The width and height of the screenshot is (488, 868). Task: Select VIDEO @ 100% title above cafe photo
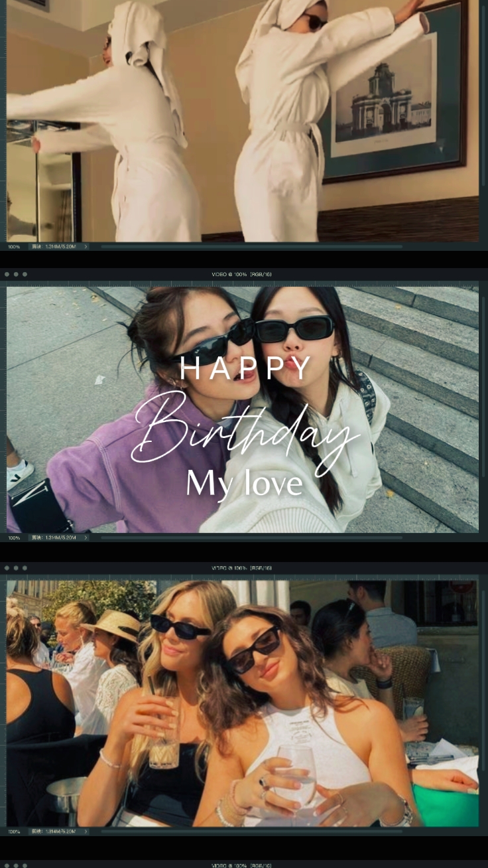pyautogui.click(x=241, y=568)
